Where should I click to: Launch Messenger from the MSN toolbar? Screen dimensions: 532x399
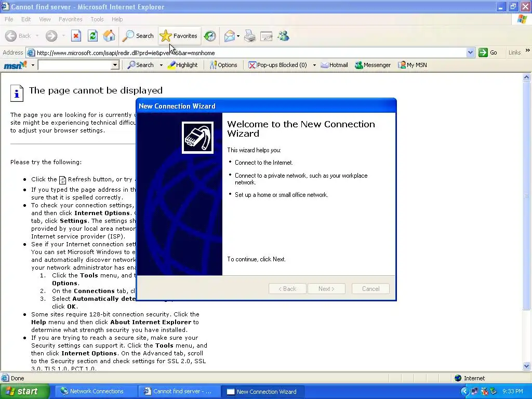(373, 65)
